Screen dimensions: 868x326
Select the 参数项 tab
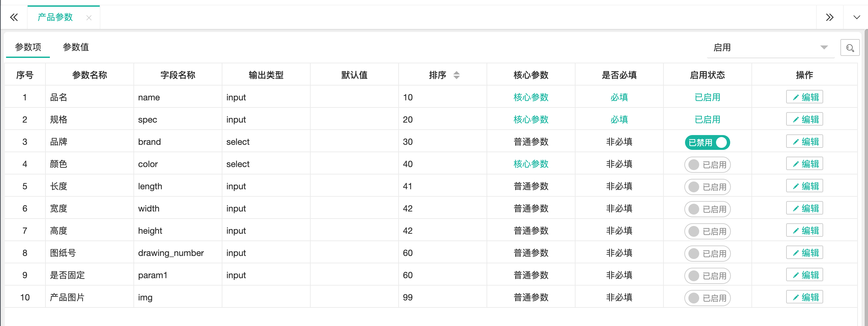(x=28, y=47)
